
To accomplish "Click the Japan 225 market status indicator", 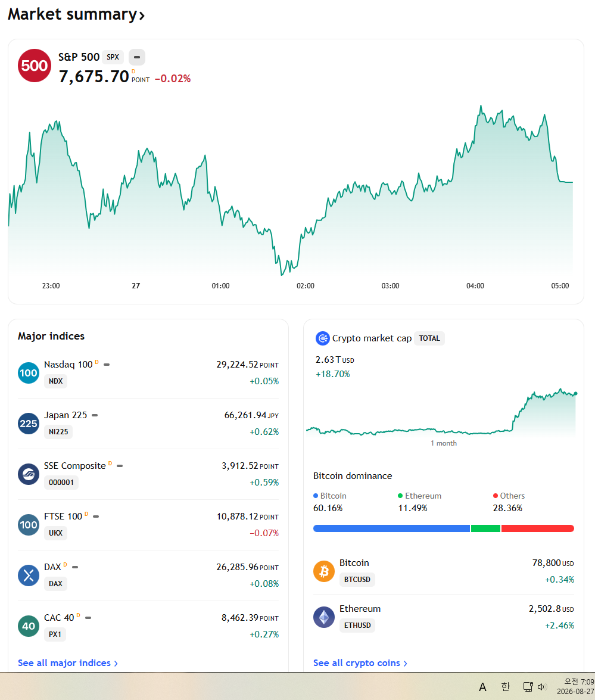I will point(95,415).
